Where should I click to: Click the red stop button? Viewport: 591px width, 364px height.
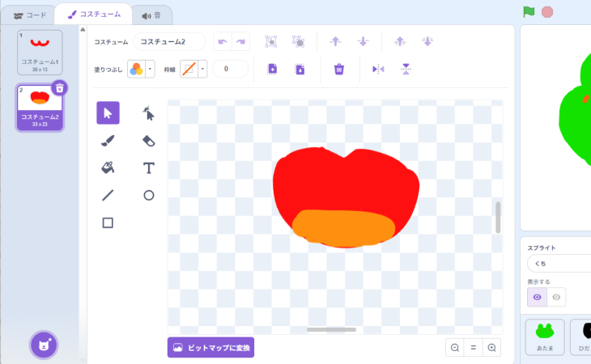pyautogui.click(x=547, y=11)
